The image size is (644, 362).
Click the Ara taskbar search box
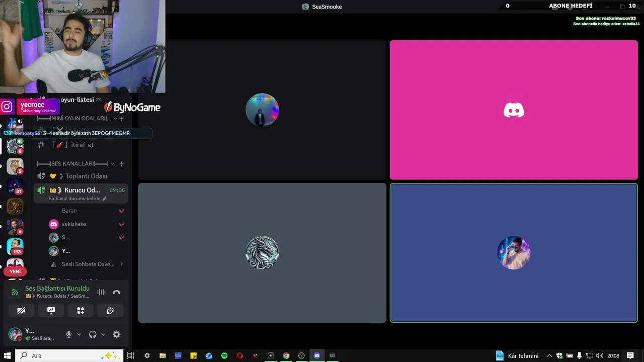(69, 355)
